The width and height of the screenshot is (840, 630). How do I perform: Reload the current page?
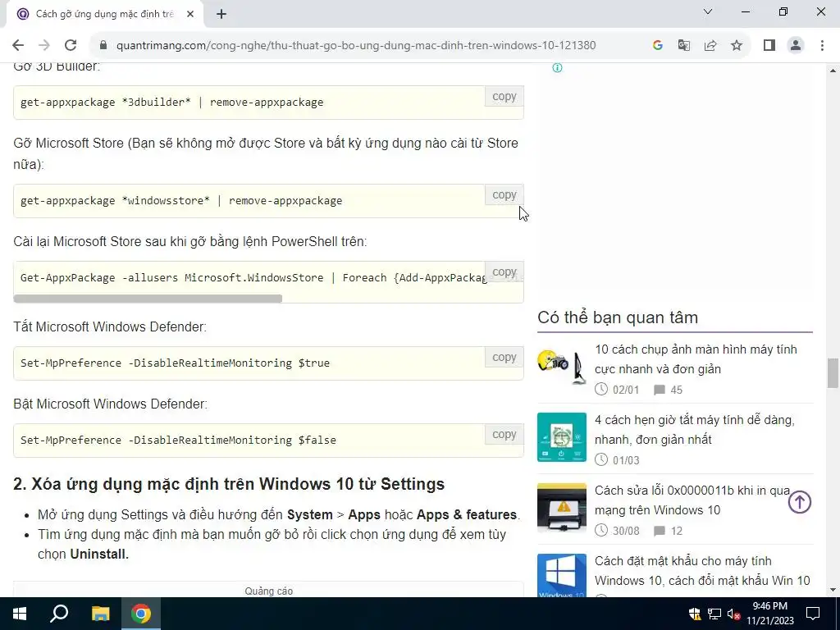click(x=71, y=45)
